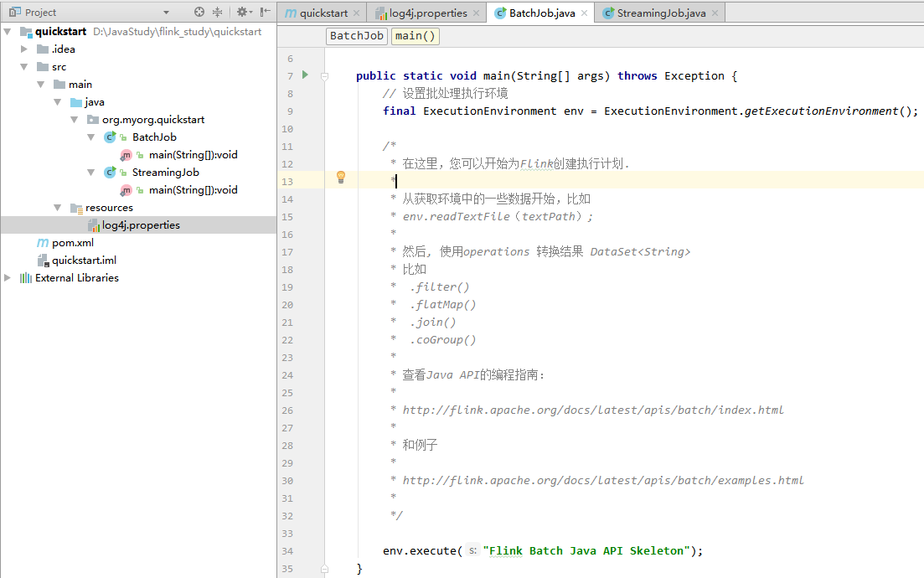Click the log4j.properties file icon

[95, 224]
